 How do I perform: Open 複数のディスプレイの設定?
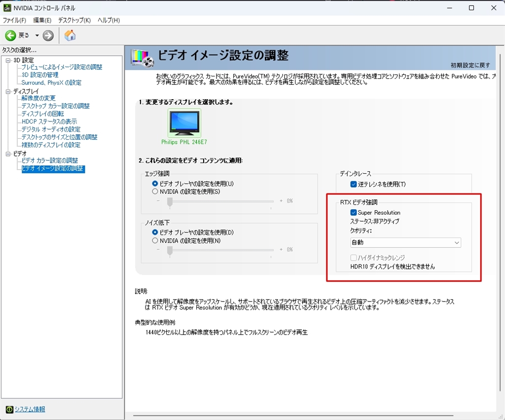pos(51,145)
